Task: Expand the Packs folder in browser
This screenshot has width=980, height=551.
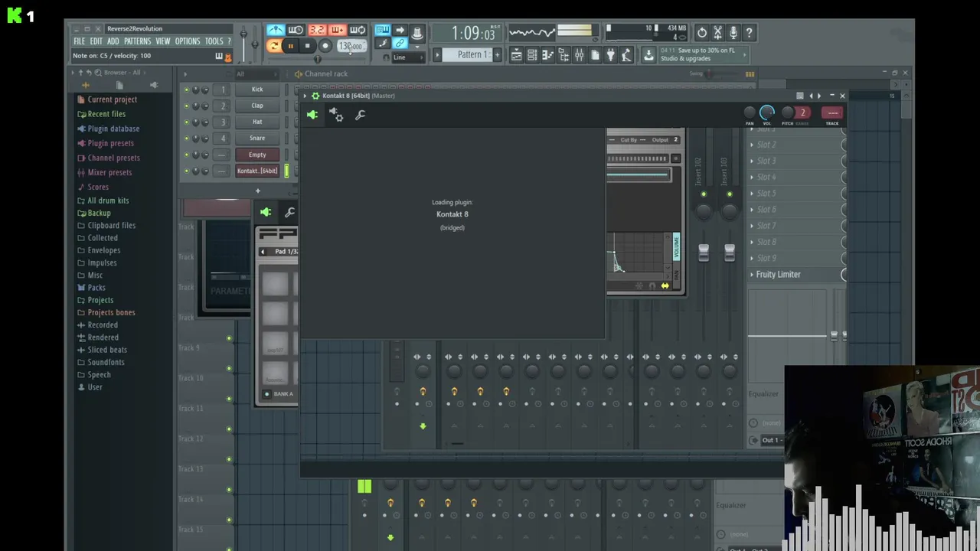Action: (x=96, y=288)
